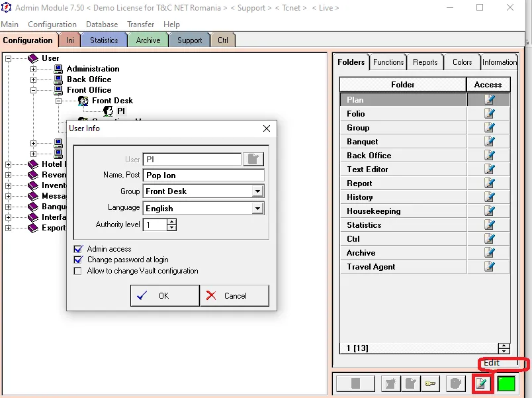This screenshot has width=532, height=398.
Task: Click the folder list row counter stepper
Action: click(504, 348)
